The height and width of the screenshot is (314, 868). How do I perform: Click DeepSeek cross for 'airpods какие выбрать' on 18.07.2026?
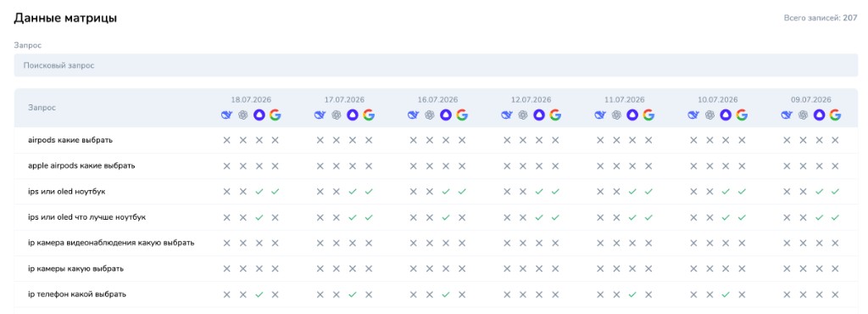click(x=226, y=140)
